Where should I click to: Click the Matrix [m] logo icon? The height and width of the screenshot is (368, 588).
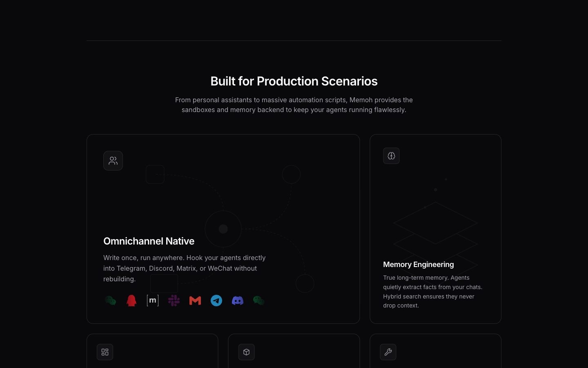153,301
